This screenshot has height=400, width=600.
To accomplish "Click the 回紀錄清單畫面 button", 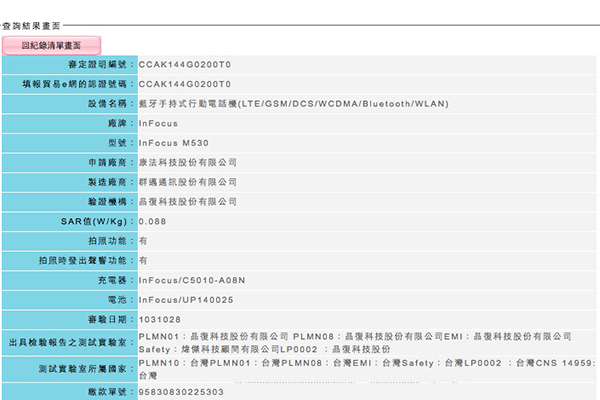I will click(x=51, y=46).
